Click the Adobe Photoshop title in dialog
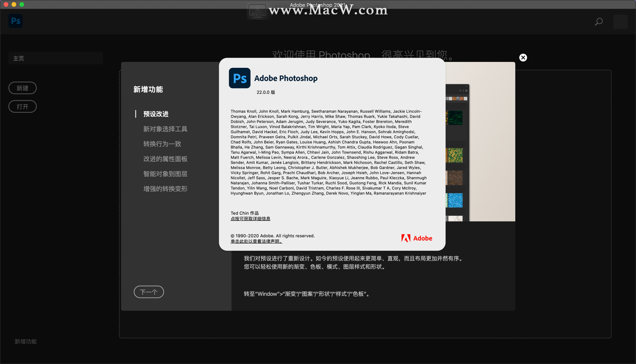 (286, 78)
